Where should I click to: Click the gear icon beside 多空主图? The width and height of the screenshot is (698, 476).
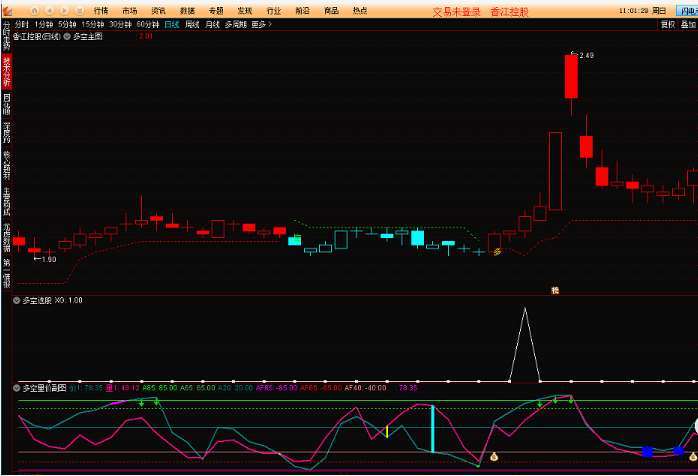(x=69, y=35)
